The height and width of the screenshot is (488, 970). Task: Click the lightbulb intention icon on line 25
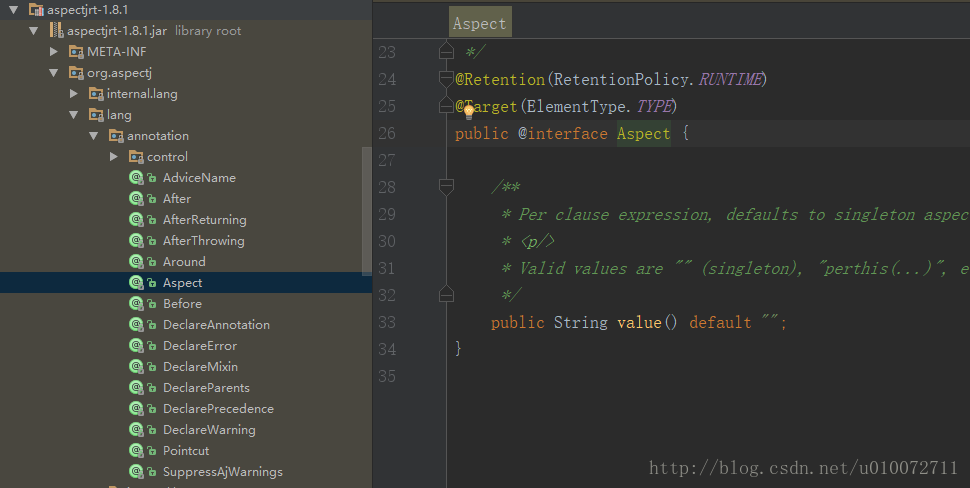pyautogui.click(x=468, y=111)
